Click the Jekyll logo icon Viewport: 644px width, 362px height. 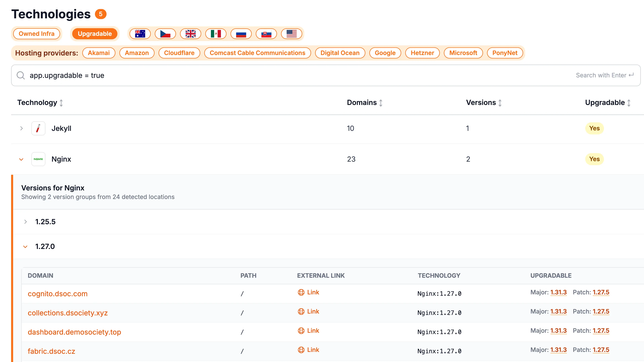click(x=38, y=128)
